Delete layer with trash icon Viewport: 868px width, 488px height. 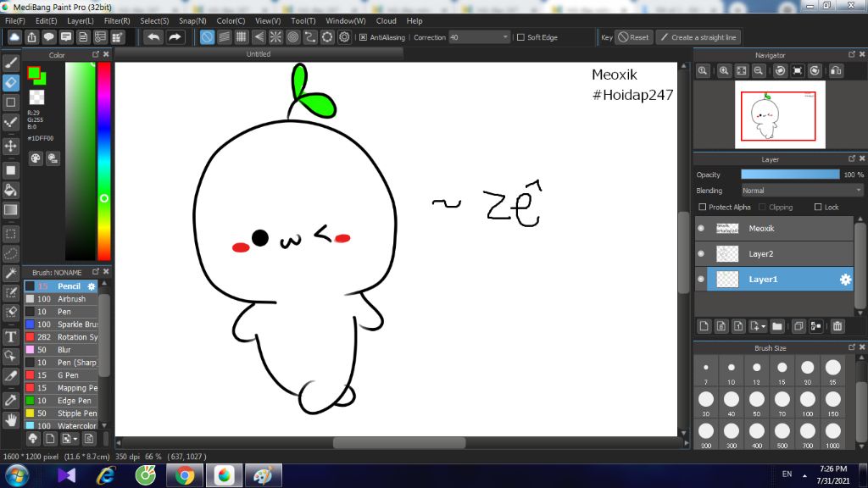point(837,326)
